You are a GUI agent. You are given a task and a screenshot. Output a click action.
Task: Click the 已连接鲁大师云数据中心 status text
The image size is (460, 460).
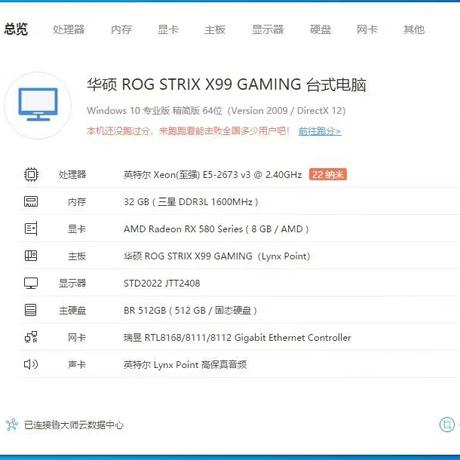click(x=74, y=425)
